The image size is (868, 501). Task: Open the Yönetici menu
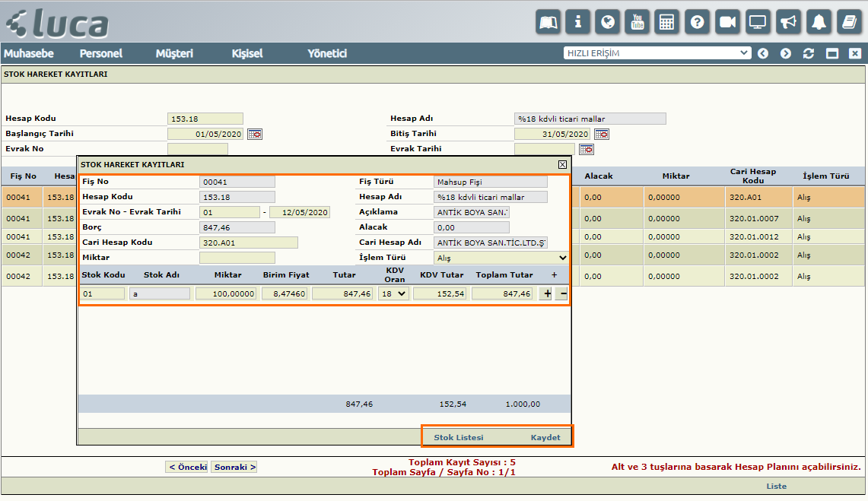pos(327,54)
